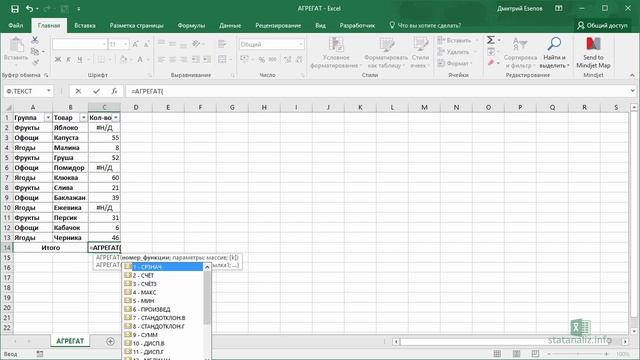This screenshot has height=360, width=640.
Task: Click the Ribbon Display Options icon
Action: click(559, 9)
